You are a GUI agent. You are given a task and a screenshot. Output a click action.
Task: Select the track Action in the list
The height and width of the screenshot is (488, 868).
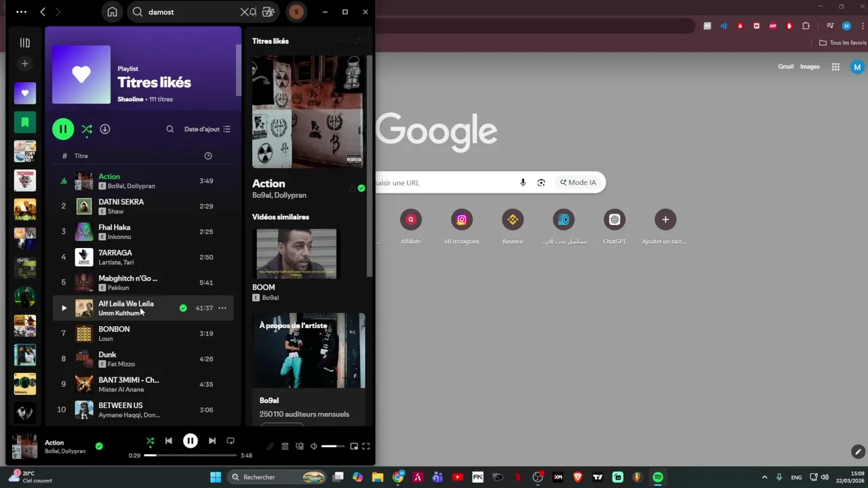pyautogui.click(x=143, y=181)
